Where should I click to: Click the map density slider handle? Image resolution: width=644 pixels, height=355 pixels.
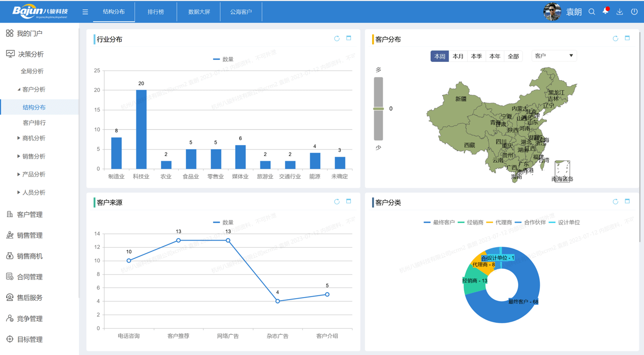click(x=378, y=109)
